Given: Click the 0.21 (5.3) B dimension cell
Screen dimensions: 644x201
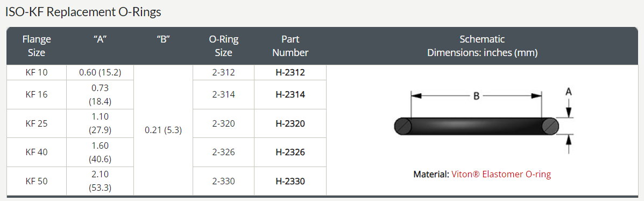Looking at the screenshot, I should (x=164, y=130).
